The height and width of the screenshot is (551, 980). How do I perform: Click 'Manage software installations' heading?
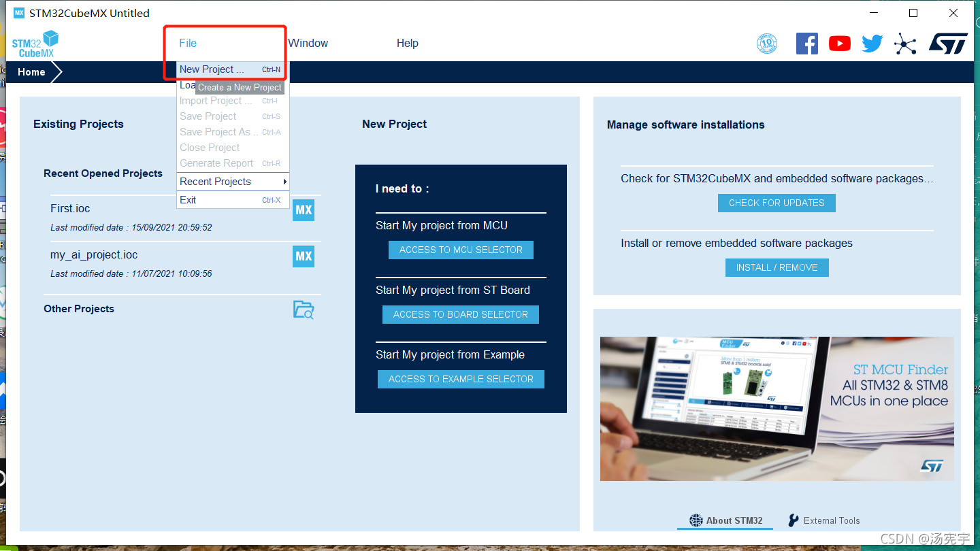[685, 124]
